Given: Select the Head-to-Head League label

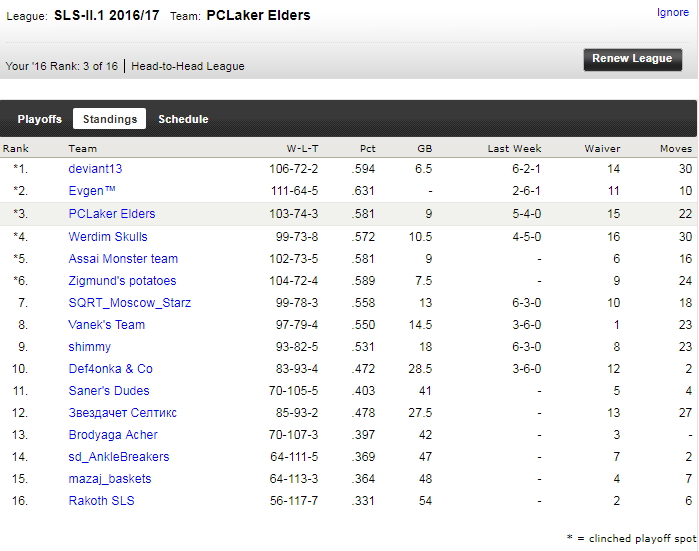Looking at the screenshot, I should coord(188,66).
